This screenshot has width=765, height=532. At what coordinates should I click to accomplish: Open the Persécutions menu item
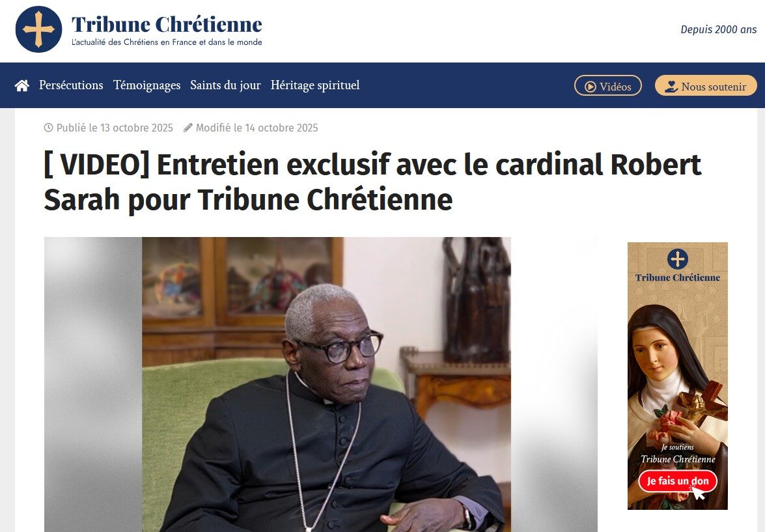pyautogui.click(x=71, y=85)
